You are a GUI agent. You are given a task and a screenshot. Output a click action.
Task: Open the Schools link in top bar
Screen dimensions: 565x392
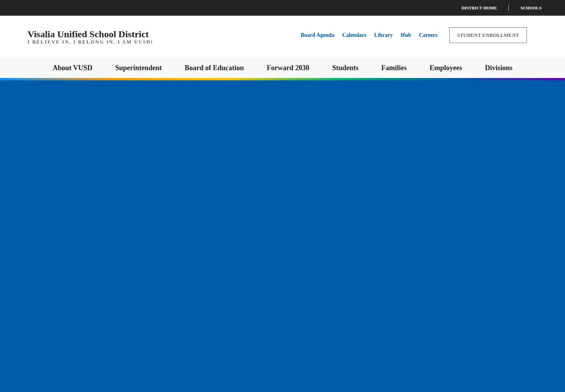click(531, 8)
